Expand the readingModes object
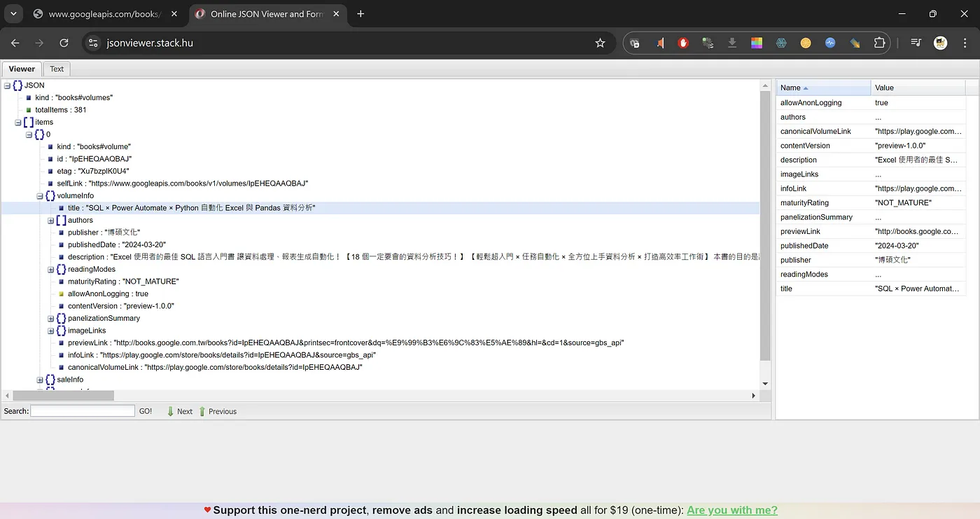This screenshot has width=980, height=519. (x=50, y=269)
